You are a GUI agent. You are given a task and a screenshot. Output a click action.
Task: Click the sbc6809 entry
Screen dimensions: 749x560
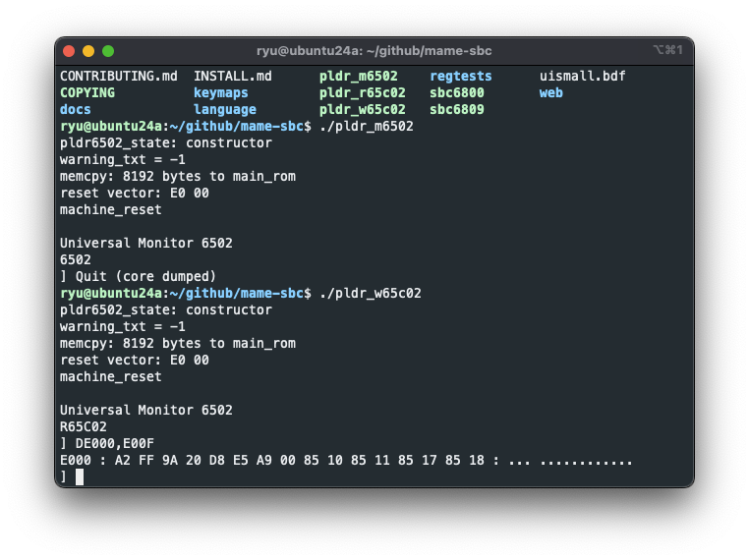click(457, 109)
